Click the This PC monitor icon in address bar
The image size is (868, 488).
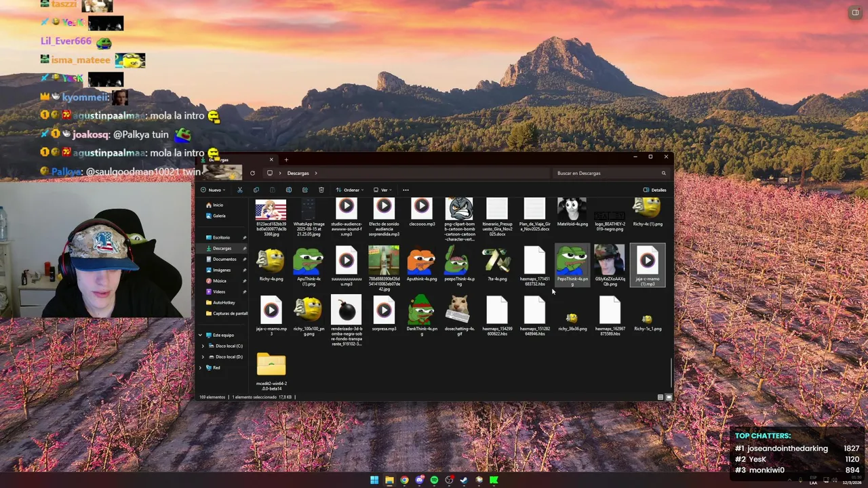(269, 173)
